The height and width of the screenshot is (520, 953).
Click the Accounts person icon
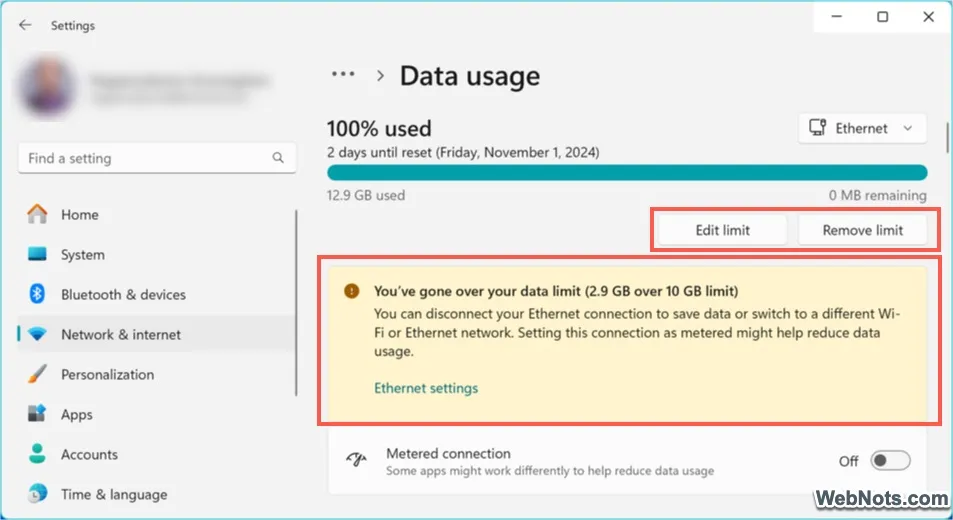(x=37, y=454)
